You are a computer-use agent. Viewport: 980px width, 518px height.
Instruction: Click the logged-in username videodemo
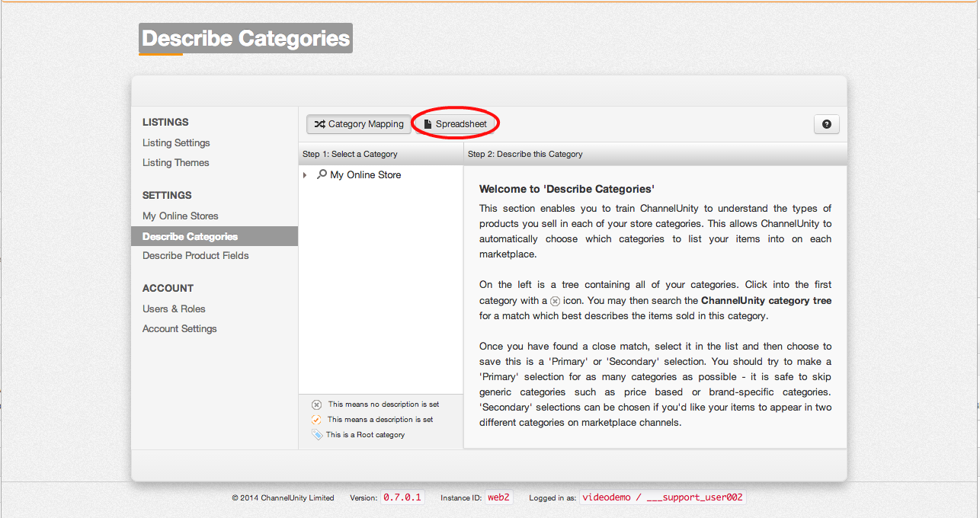(607, 497)
